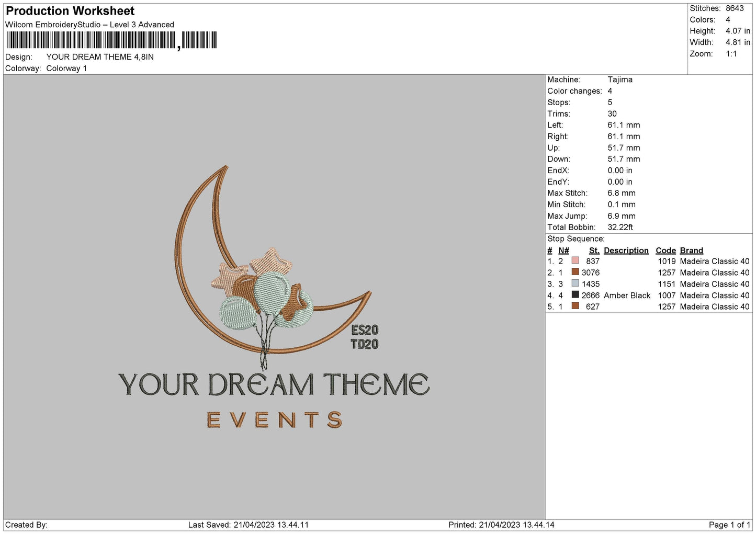Viewport: 756px width, 534px height.
Task: Click the design name YOUR DREAM THEME 4,8IN
Action: pyautogui.click(x=100, y=57)
